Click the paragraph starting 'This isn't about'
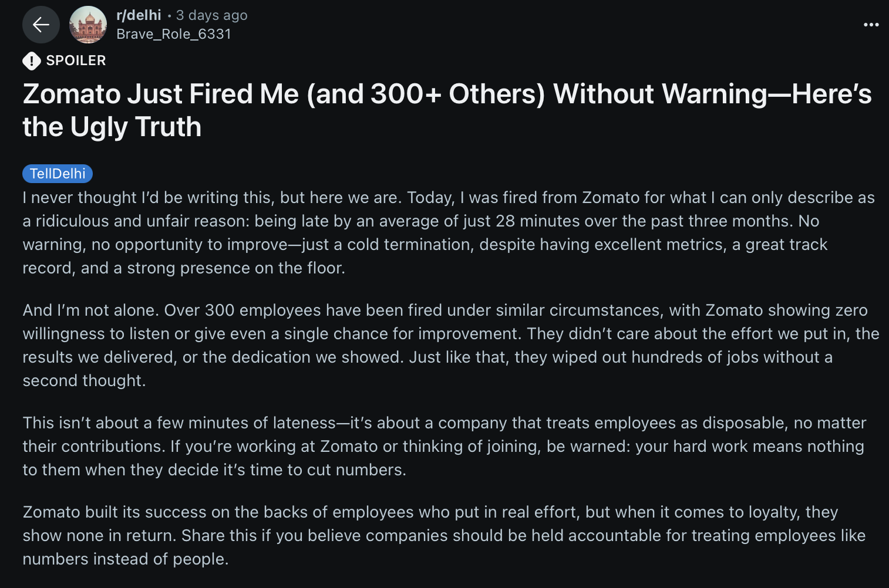This screenshot has height=588, width=889. coord(445,446)
